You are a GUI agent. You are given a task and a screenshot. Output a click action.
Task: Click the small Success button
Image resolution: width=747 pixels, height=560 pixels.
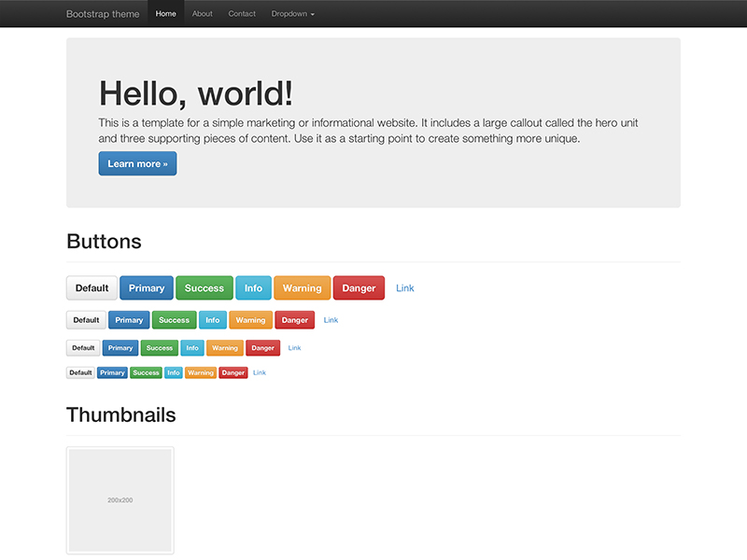point(159,347)
